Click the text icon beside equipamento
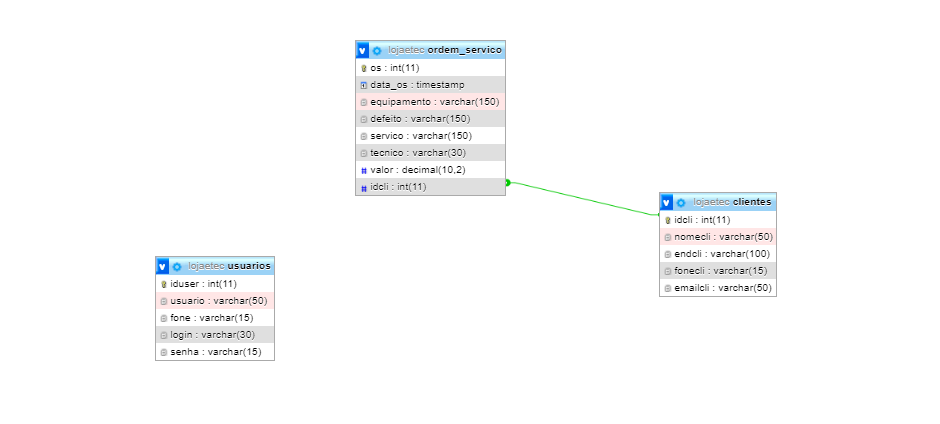Viewport: 940px width, 424px height. (364, 102)
